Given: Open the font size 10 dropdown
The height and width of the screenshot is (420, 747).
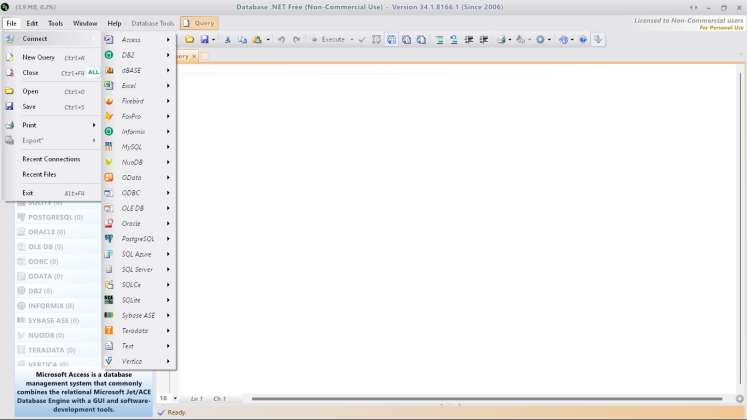Looking at the screenshot, I should pos(175,398).
